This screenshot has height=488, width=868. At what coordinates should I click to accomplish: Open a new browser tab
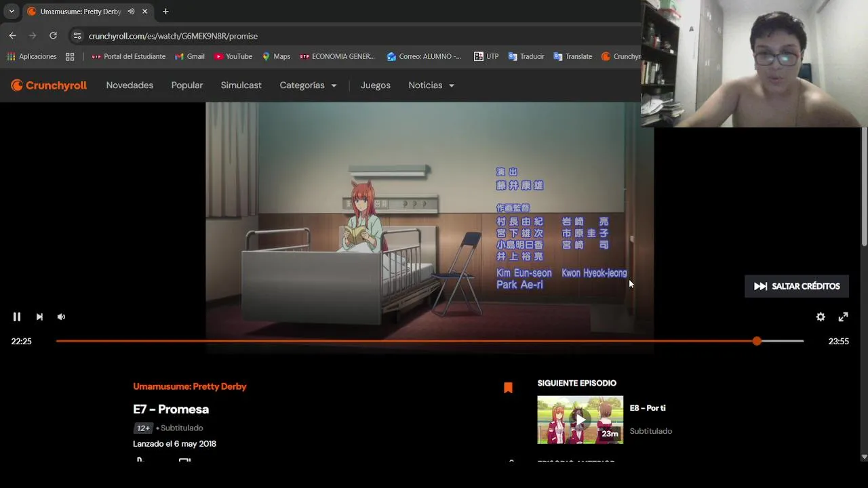[165, 12]
